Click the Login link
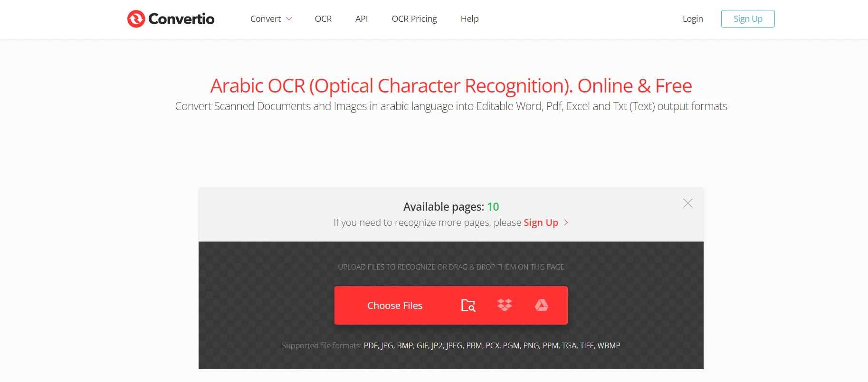Screen dimensions: 868x382 [692, 19]
